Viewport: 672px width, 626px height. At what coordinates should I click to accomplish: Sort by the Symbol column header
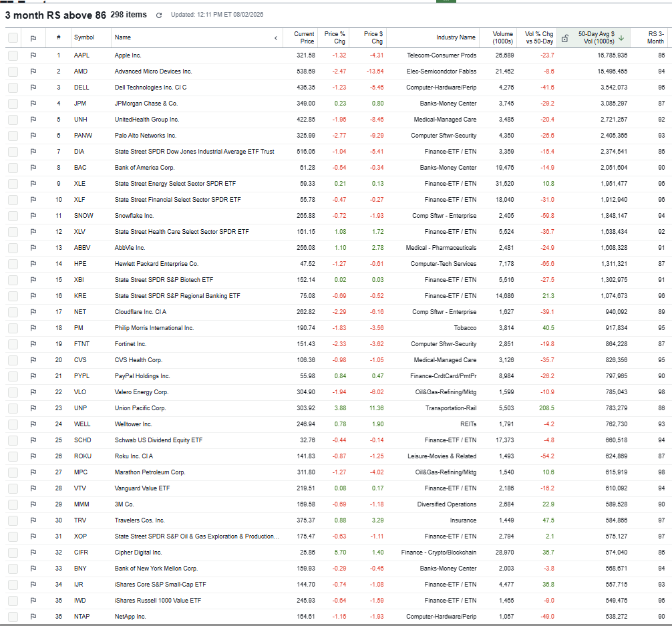(84, 37)
